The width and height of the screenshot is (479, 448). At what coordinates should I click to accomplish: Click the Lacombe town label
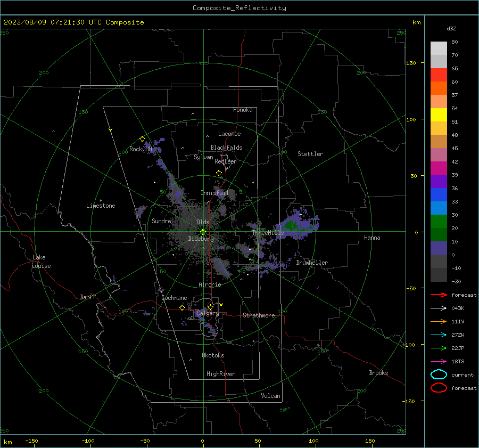click(x=229, y=134)
